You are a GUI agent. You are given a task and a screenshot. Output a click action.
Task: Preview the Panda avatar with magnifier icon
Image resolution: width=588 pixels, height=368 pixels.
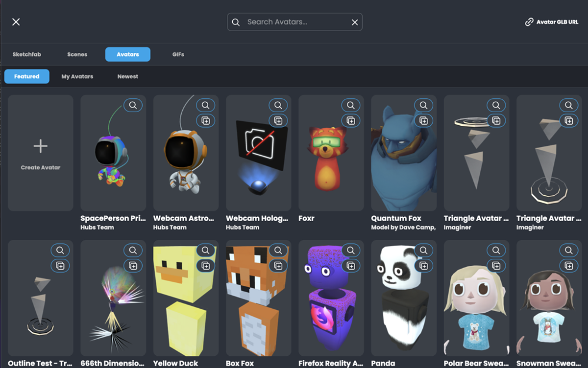pyautogui.click(x=423, y=250)
